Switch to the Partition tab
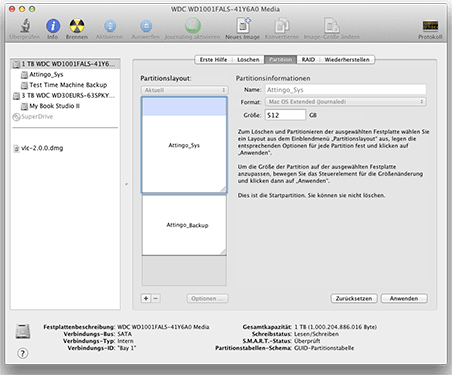Screen dimensions: 452x375 (280, 60)
